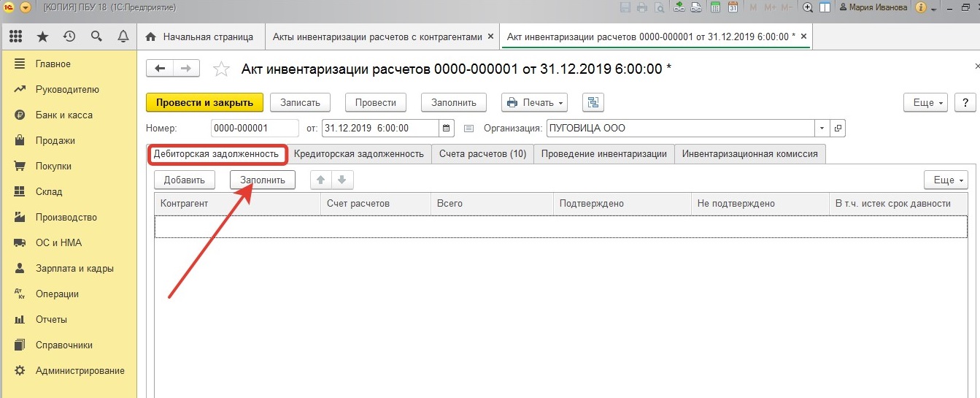The height and width of the screenshot is (398, 980).
Task: Open the Favorites star panel
Action: [x=43, y=37]
